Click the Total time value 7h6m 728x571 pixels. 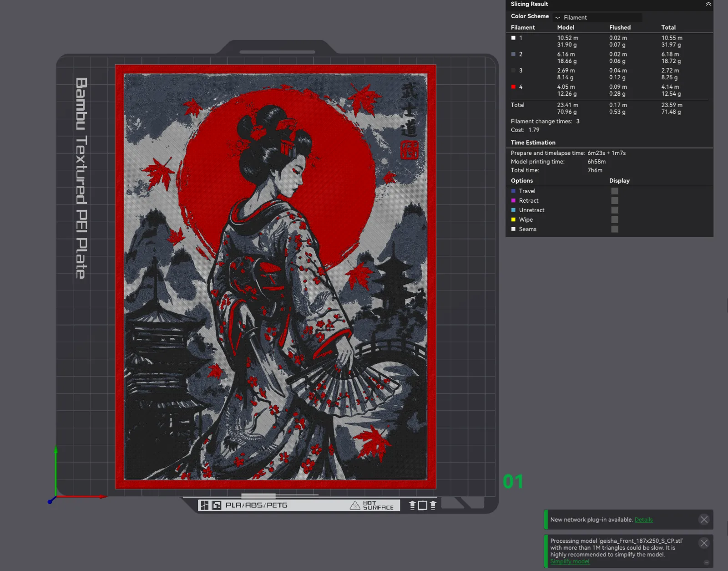(x=595, y=170)
